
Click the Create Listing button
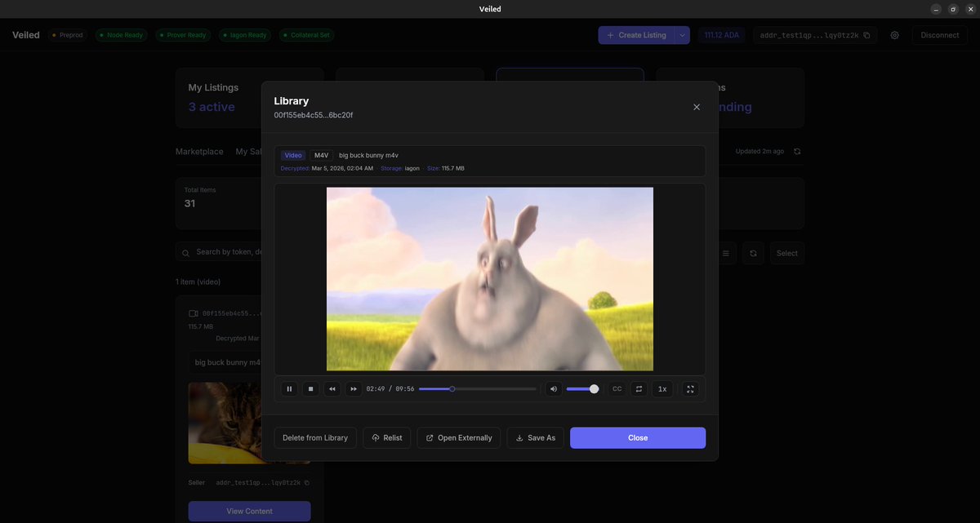(636, 35)
